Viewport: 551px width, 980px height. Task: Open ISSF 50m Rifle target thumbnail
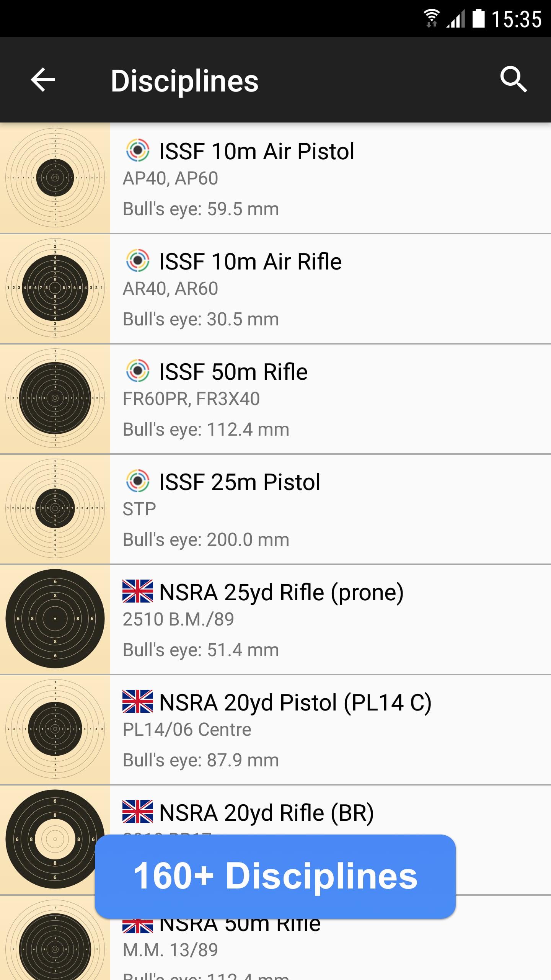55,398
